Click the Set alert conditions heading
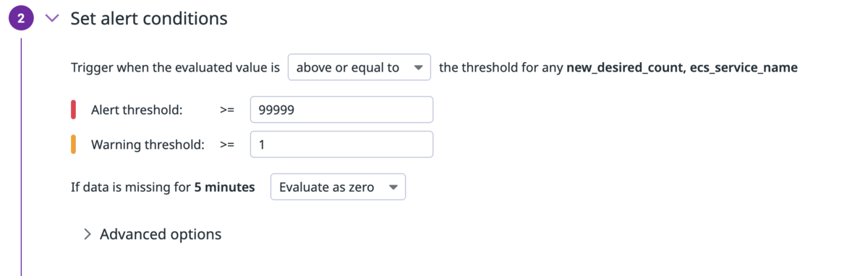The image size is (868, 276). click(x=149, y=19)
